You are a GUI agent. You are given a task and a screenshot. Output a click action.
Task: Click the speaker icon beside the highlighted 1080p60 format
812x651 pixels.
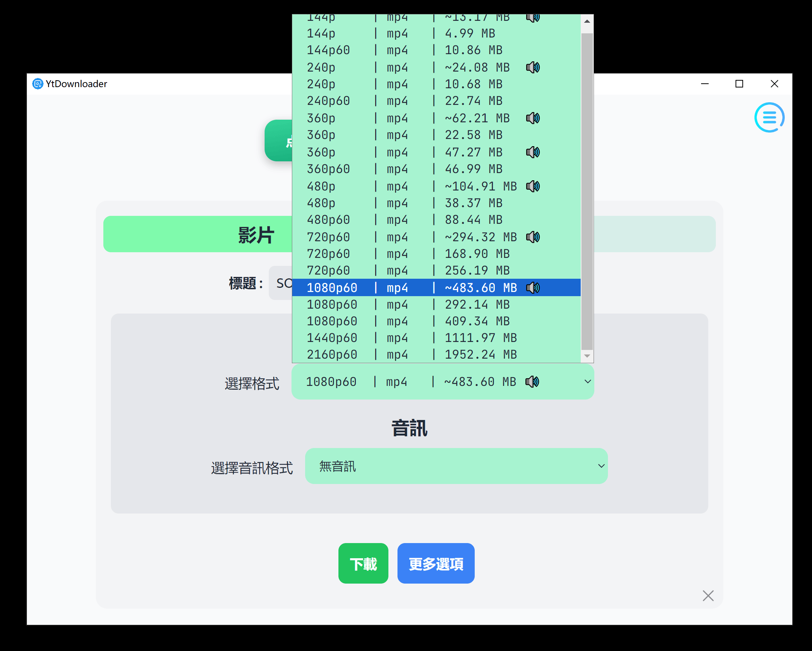click(x=533, y=287)
